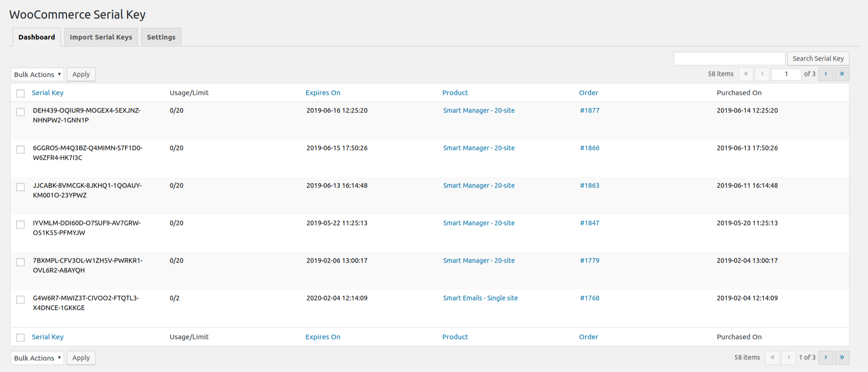The height and width of the screenshot is (372, 868).
Task: Open Smart Emails - Single site product
Action: pos(480,298)
